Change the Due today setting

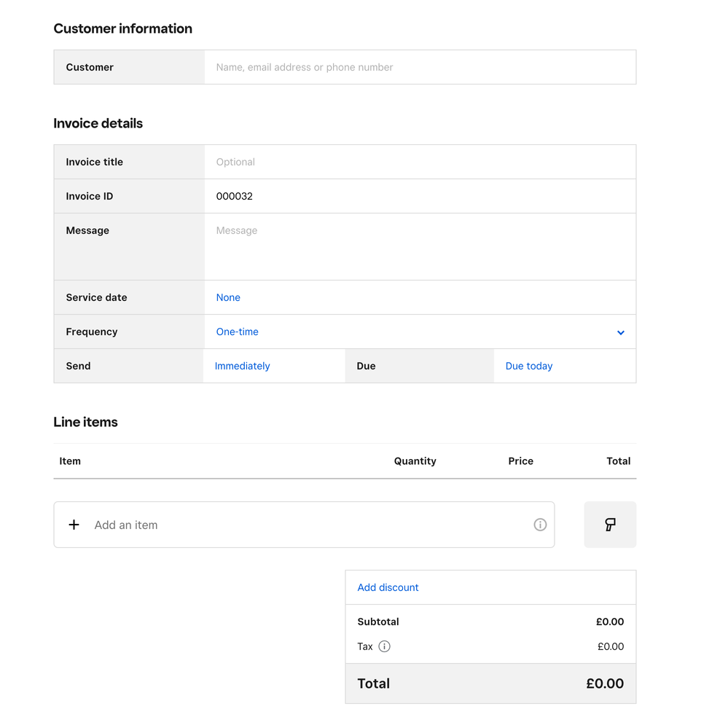(x=529, y=366)
